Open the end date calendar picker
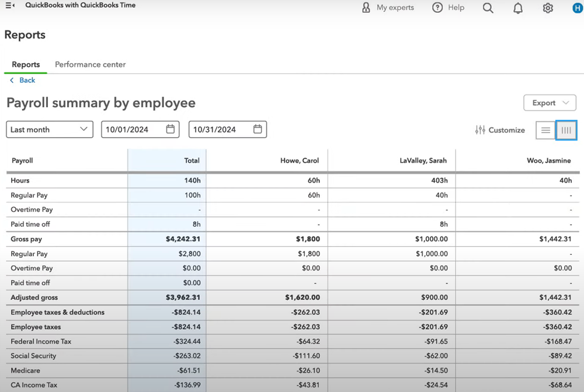This screenshot has height=392, width=584. (257, 129)
